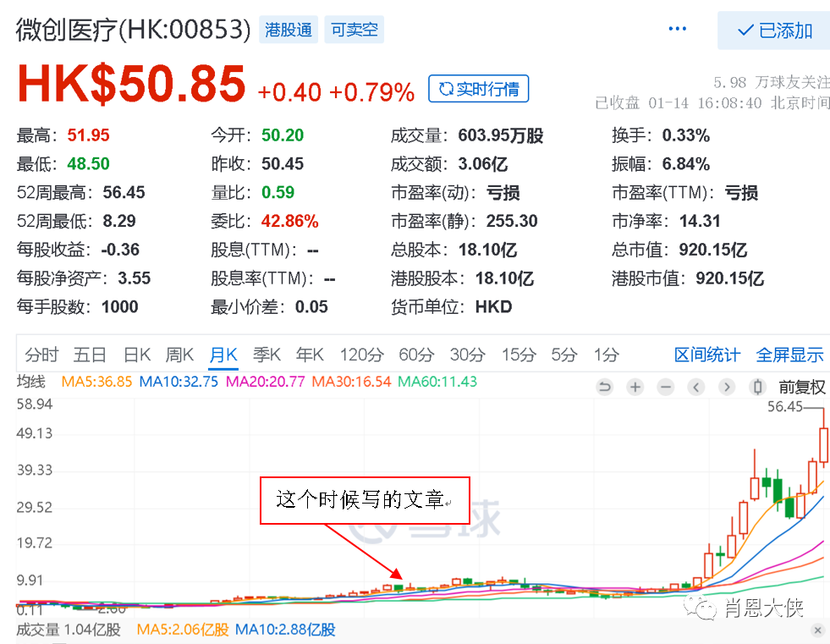Screen dimensions: 830x644
Task: Click the 每手股数 1000 value
Action: 119,306
